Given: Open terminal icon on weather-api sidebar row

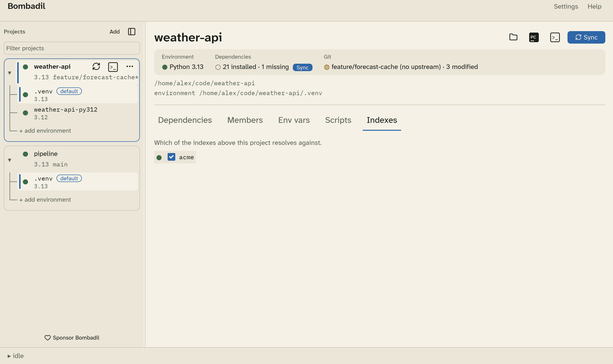Looking at the screenshot, I should [113, 67].
